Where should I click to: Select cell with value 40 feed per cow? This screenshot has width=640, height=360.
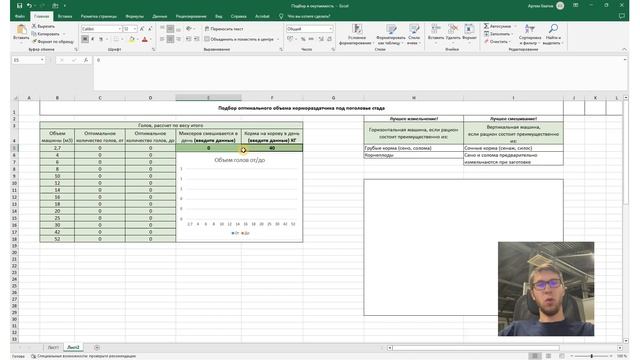click(x=272, y=148)
